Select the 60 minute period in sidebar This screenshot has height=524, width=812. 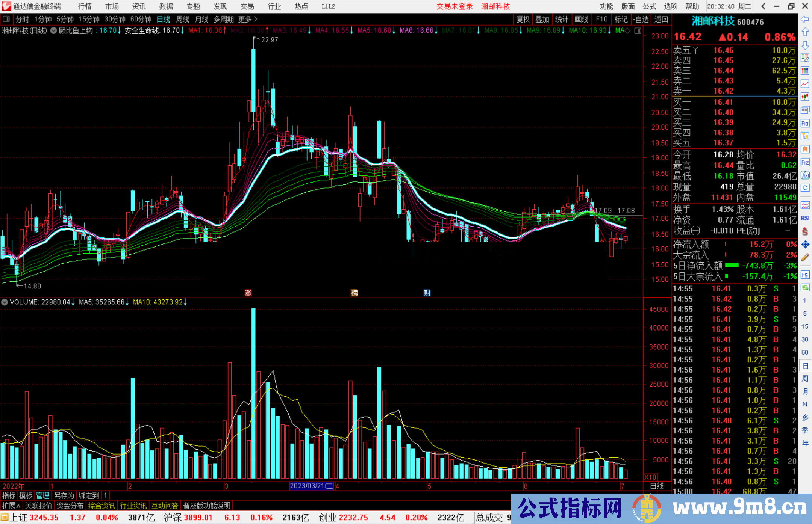[x=805, y=352]
